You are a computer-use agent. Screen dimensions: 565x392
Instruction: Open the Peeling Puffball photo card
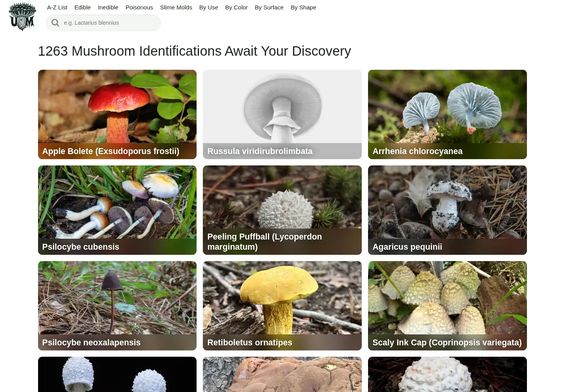(282, 210)
